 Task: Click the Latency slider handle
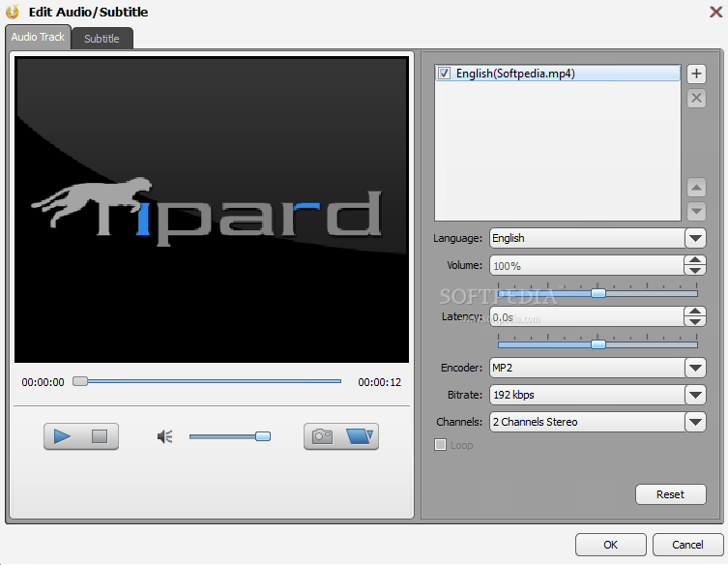[598, 344]
